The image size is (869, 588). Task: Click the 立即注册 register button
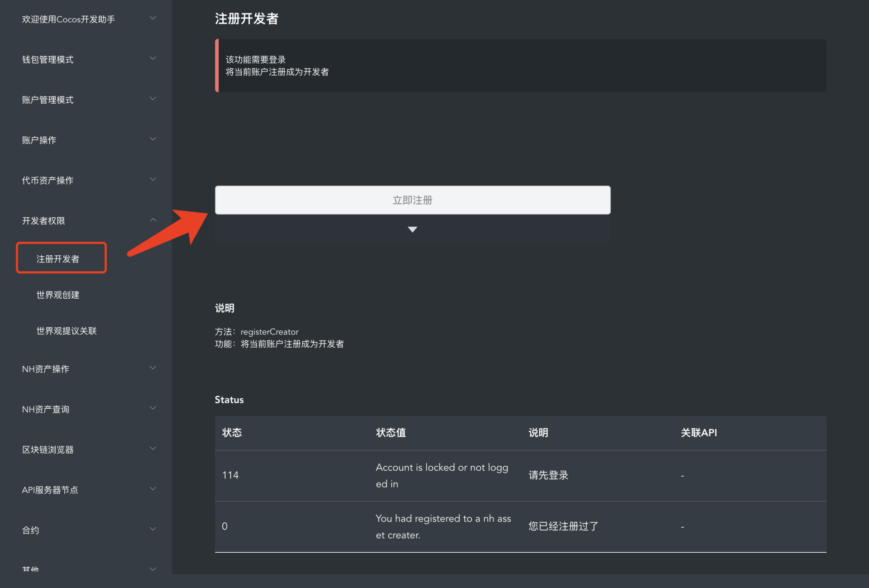point(412,200)
